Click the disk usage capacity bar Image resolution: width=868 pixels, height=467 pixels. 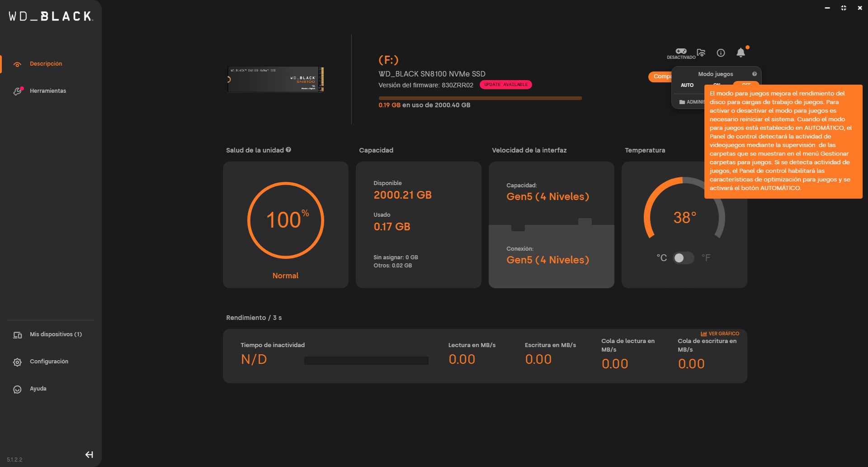pos(480,98)
